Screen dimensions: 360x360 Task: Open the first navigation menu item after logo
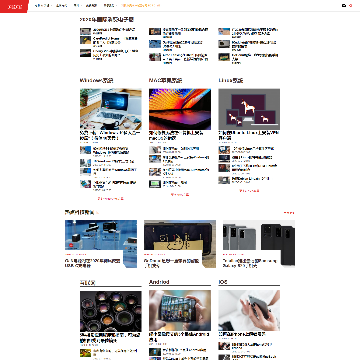(43, 5)
